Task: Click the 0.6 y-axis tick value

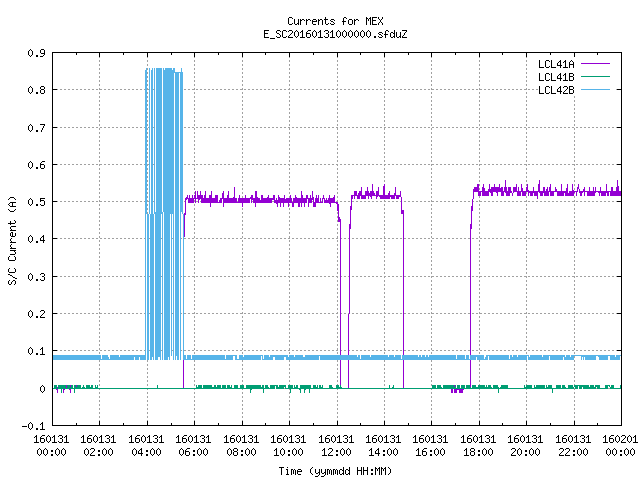Action: 36,165
